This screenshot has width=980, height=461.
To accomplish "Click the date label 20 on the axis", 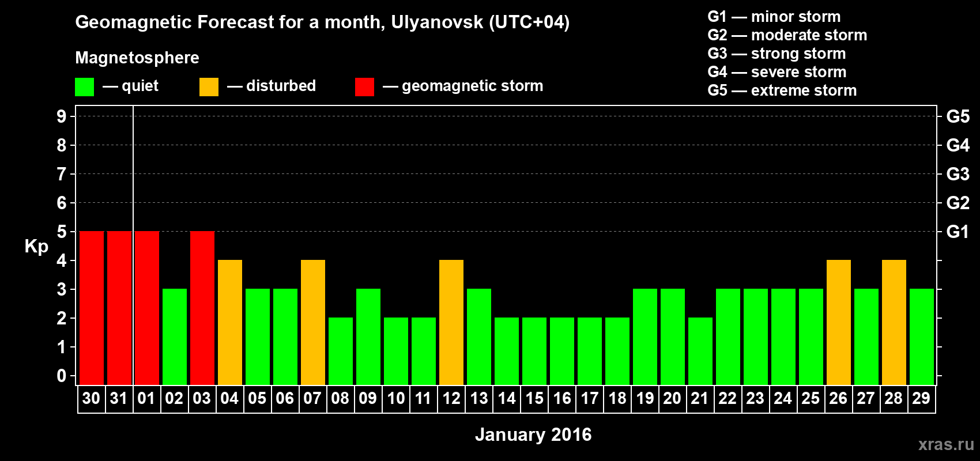I will [x=672, y=398].
